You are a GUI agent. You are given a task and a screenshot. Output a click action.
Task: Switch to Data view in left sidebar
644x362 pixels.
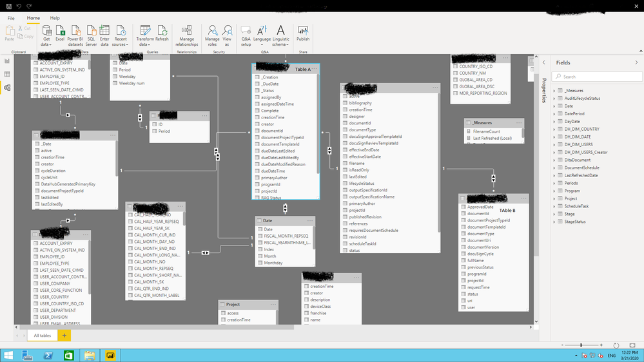click(x=7, y=74)
